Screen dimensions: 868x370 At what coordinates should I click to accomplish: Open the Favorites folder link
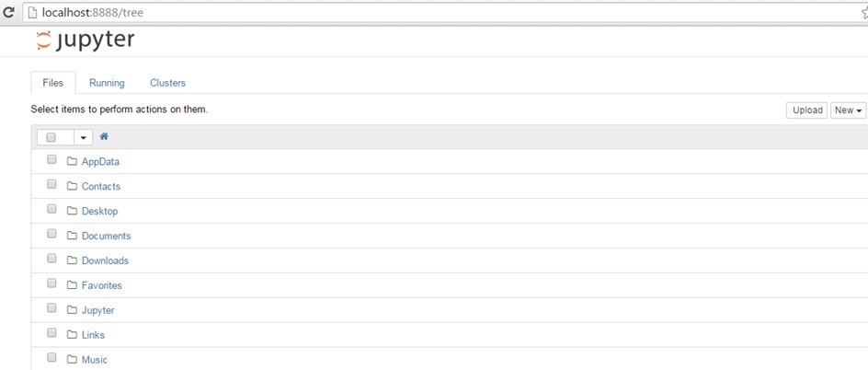coord(101,285)
